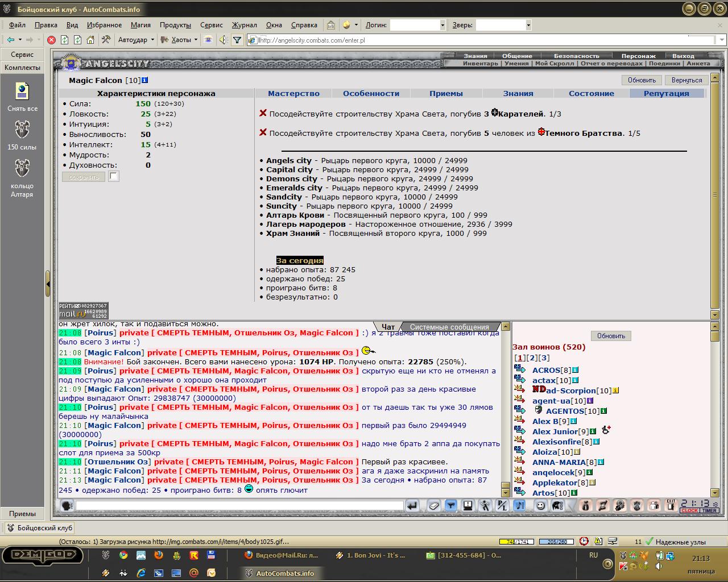
Task: Expand the Логин combo box
Action: click(442, 25)
